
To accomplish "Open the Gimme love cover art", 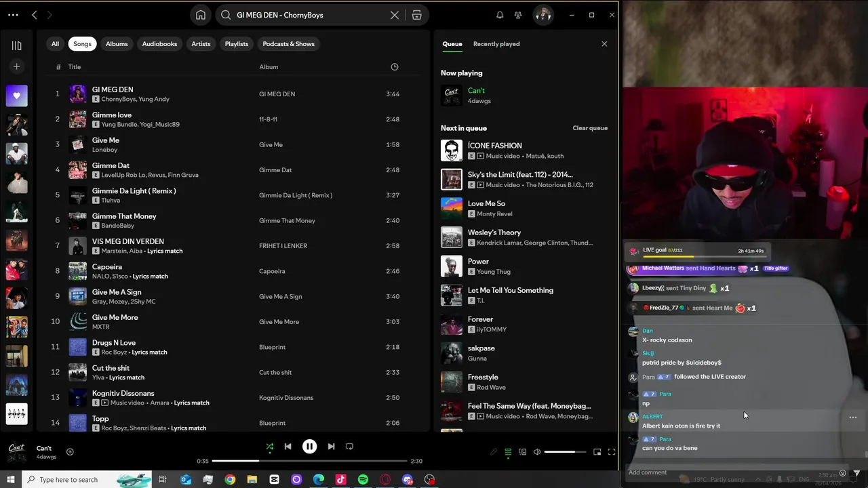I will (x=78, y=119).
